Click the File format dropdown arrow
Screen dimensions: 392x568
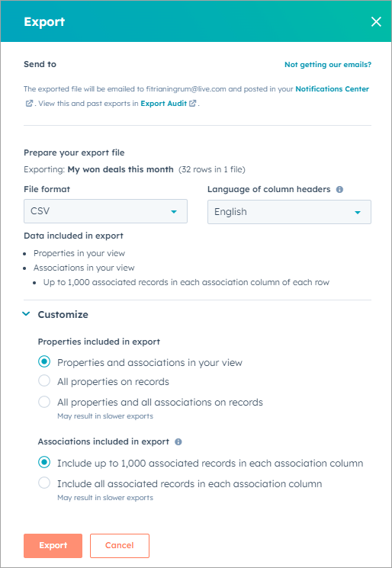point(174,211)
